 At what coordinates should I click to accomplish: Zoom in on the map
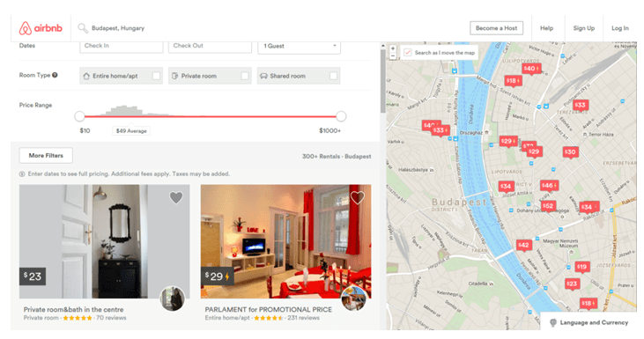[x=393, y=48]
